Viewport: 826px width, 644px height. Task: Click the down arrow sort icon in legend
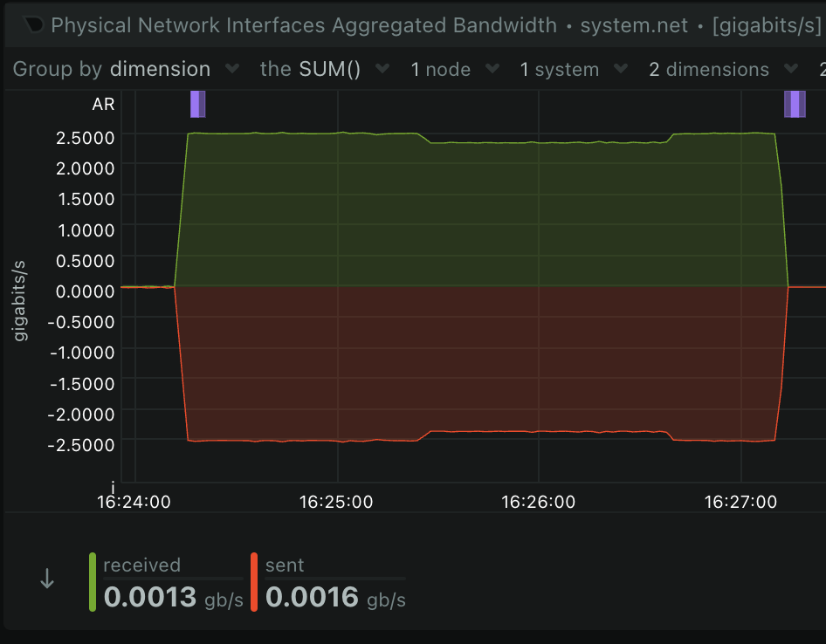[47, 579]
